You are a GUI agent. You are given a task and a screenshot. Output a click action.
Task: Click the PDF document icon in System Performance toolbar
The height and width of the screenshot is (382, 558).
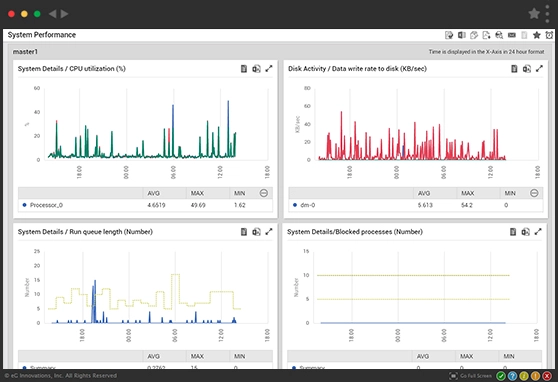tap(486, 35)
